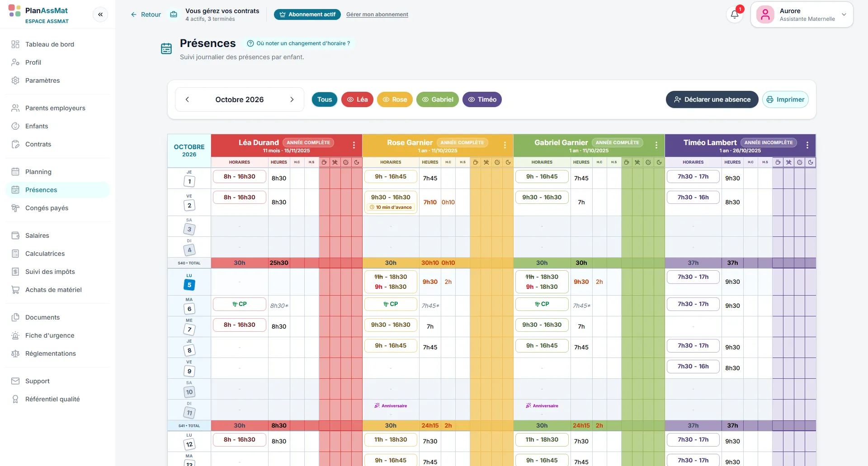Click the Imprimer button
The height and width of the screenshot is (466, 868).
[785, 99]
